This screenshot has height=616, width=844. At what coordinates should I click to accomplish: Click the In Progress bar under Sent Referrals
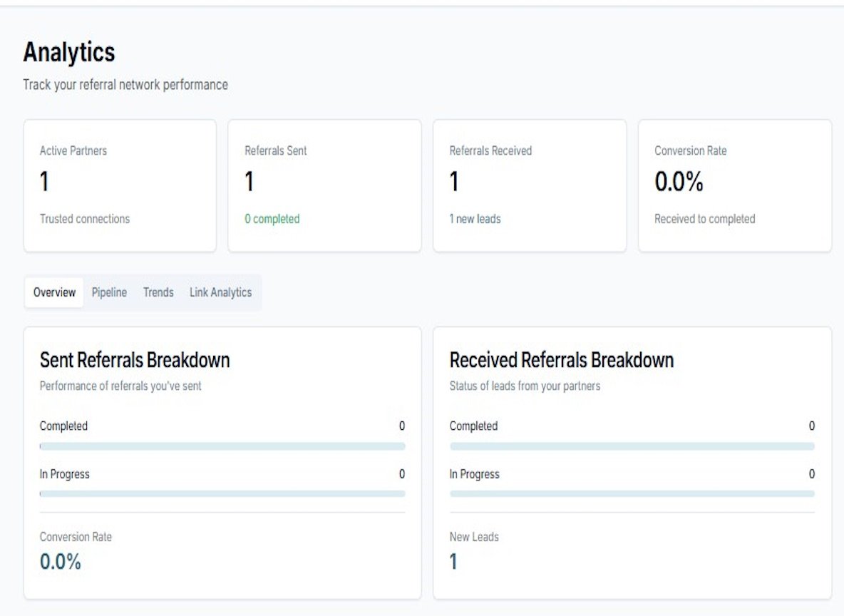pyautogui.click(x=222, y=493)
